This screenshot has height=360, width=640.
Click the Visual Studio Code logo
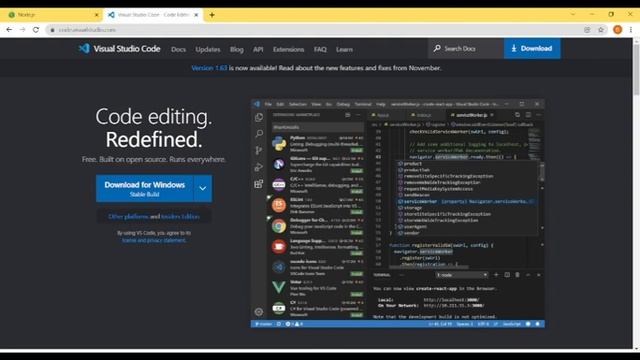pos(119,49)
